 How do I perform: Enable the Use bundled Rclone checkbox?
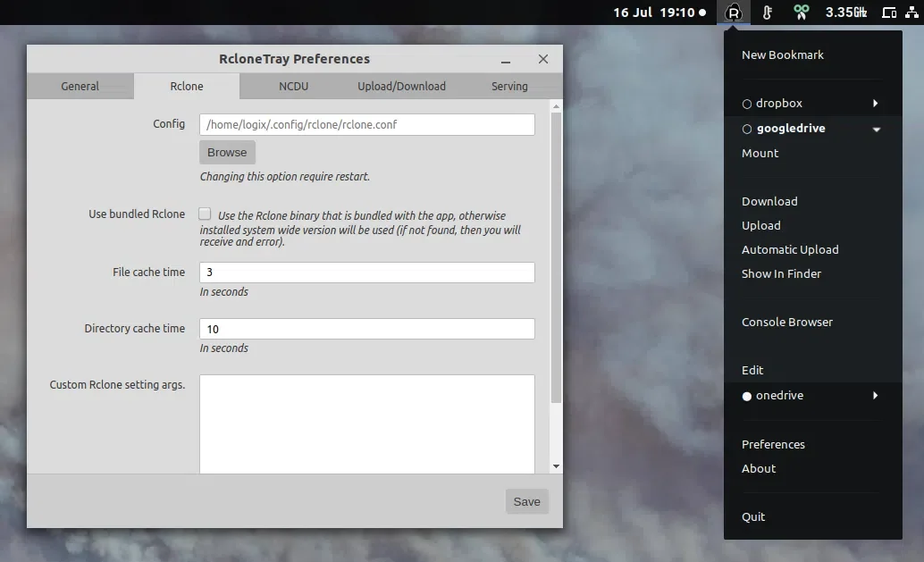205,214
